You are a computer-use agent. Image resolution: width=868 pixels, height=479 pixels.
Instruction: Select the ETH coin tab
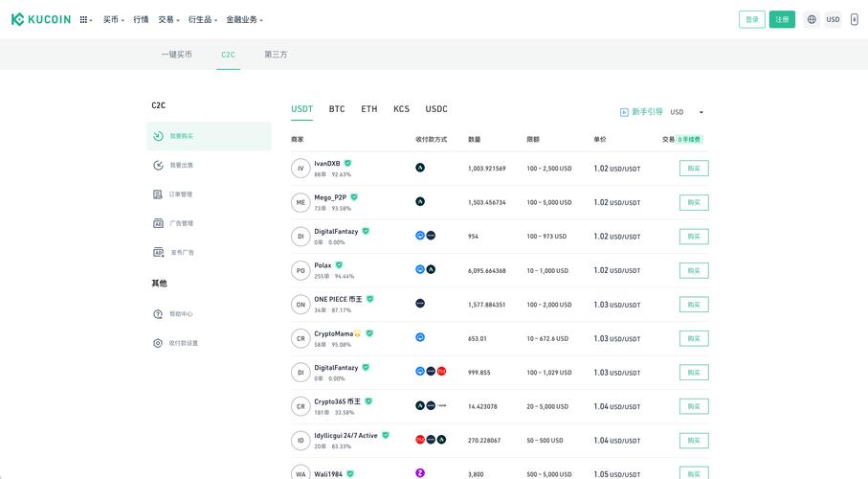point(369,109)
